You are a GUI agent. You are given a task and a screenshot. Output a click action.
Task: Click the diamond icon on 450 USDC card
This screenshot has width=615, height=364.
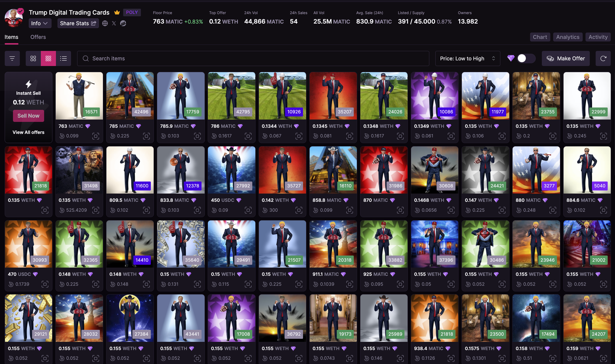tap(239, 200)
